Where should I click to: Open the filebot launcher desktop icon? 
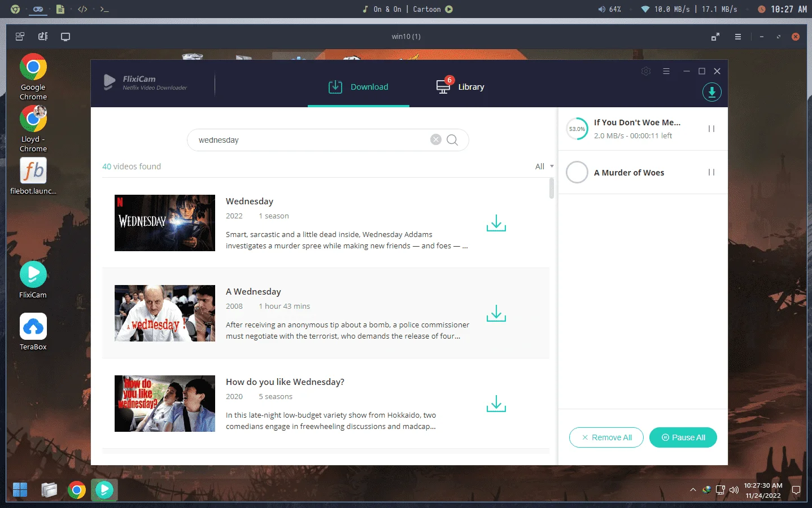(x=33, y=176)
